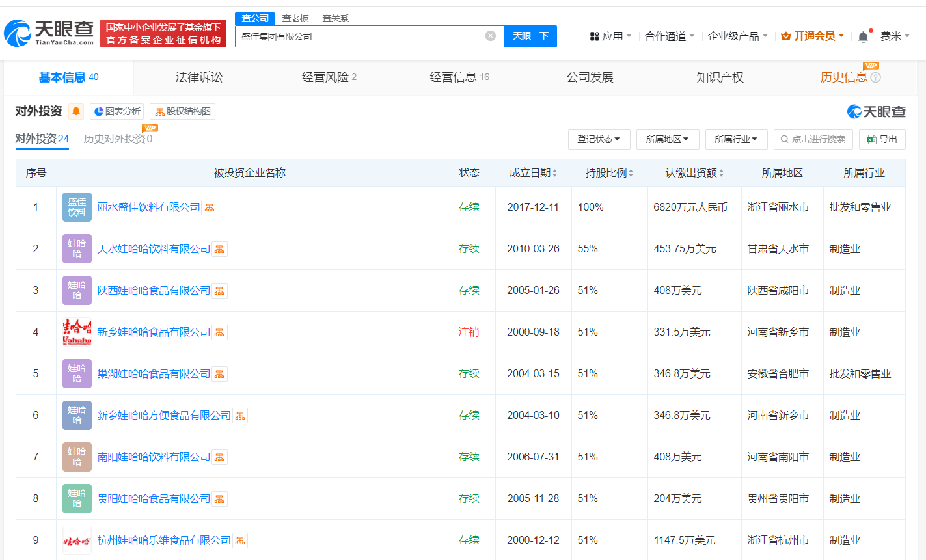Screen dimensions: 926x560
Task: Expand the 所属地区 filter dropdown
Action: coord(668,139)
